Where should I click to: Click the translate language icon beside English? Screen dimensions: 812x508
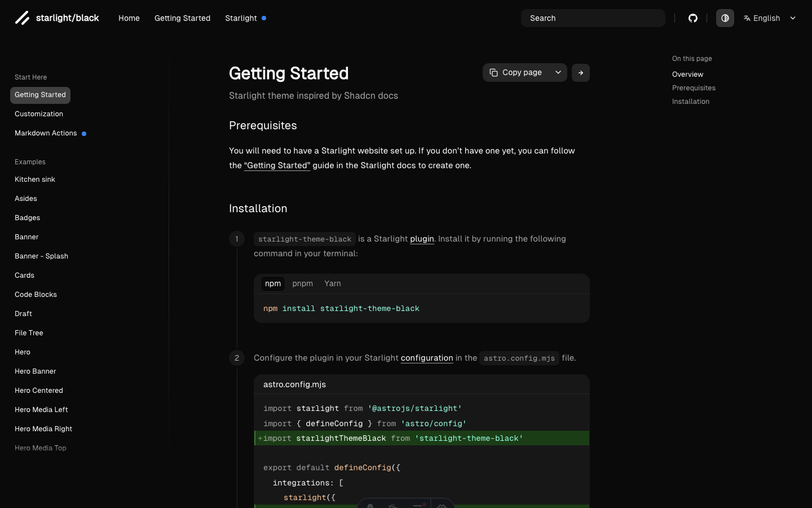(747, 18)
